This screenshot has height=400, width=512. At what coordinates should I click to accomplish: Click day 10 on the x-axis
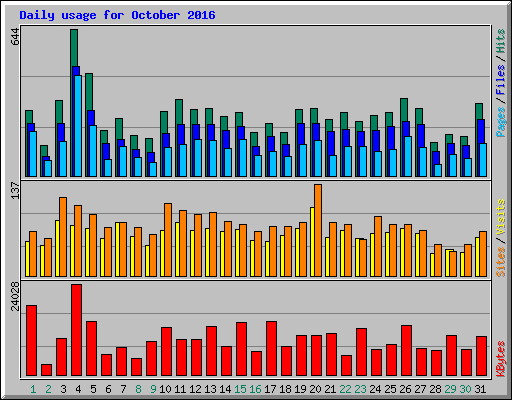(165, 389)
